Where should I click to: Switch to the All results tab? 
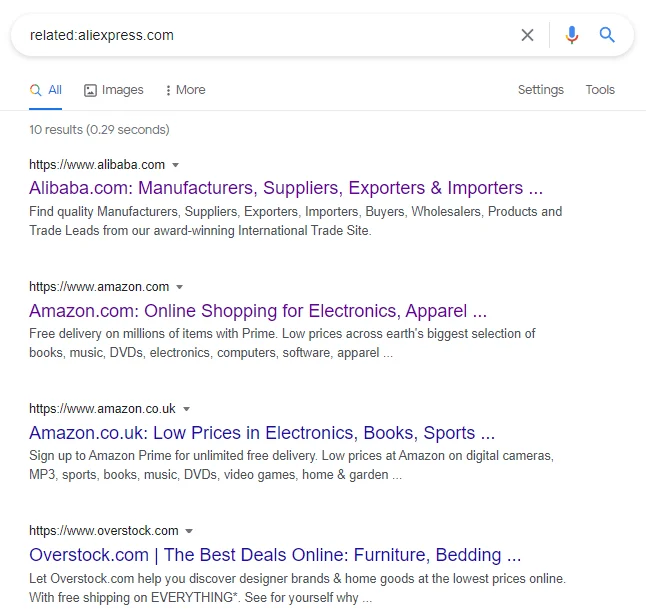pyautogui.click(x=46, y=90)
